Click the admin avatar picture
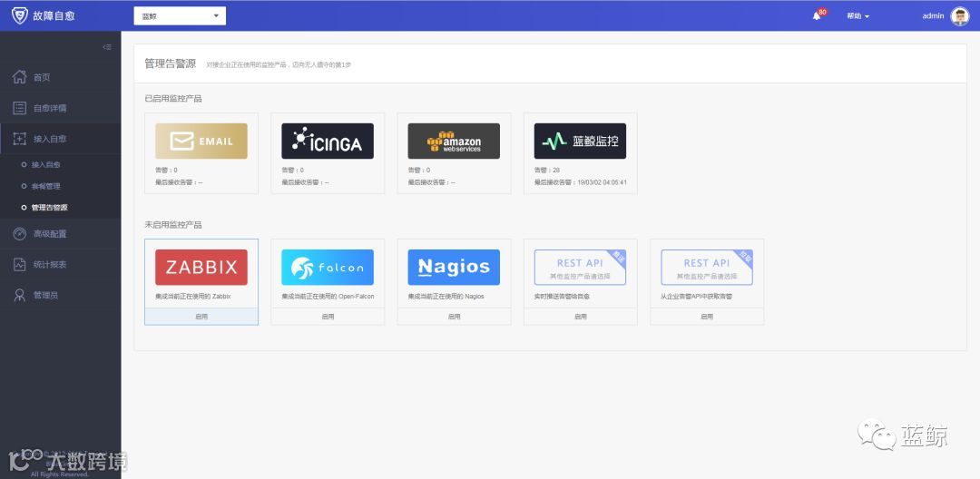The height and width of the screenshot is (479, 980). coord(960,15)
